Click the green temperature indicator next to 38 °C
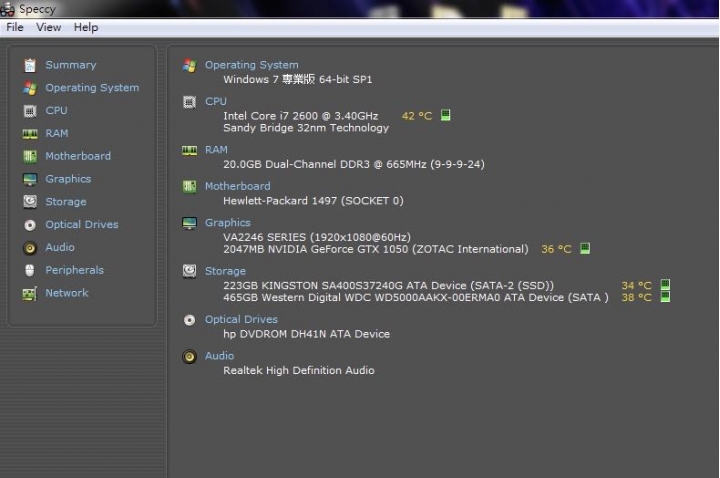The image size is (720, 478). pos(665,297)
